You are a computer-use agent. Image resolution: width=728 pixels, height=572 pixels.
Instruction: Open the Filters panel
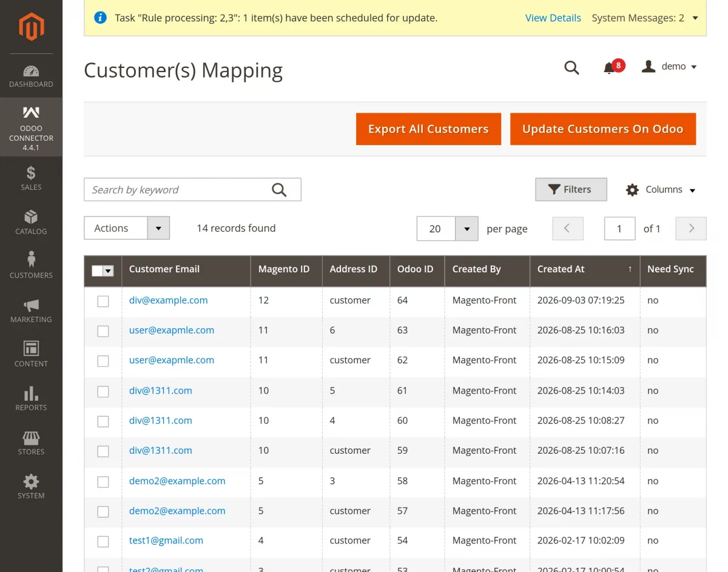point(571,190)
